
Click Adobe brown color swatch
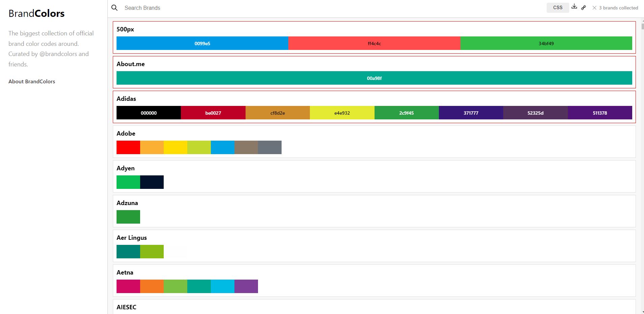tap(246, 147)
